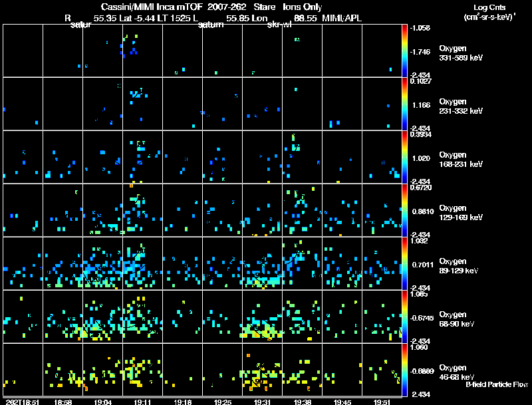
Task: Click the skr-wl annotation at top
Action: [279, 25]
